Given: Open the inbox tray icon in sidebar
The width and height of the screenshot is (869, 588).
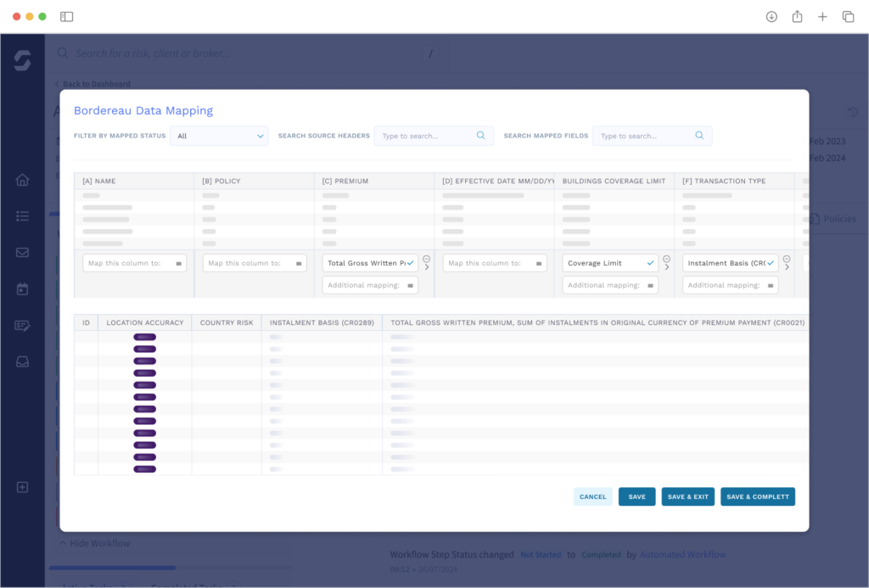Looking at the screenshot, I should pyautogui.click(x=23, y=361).
